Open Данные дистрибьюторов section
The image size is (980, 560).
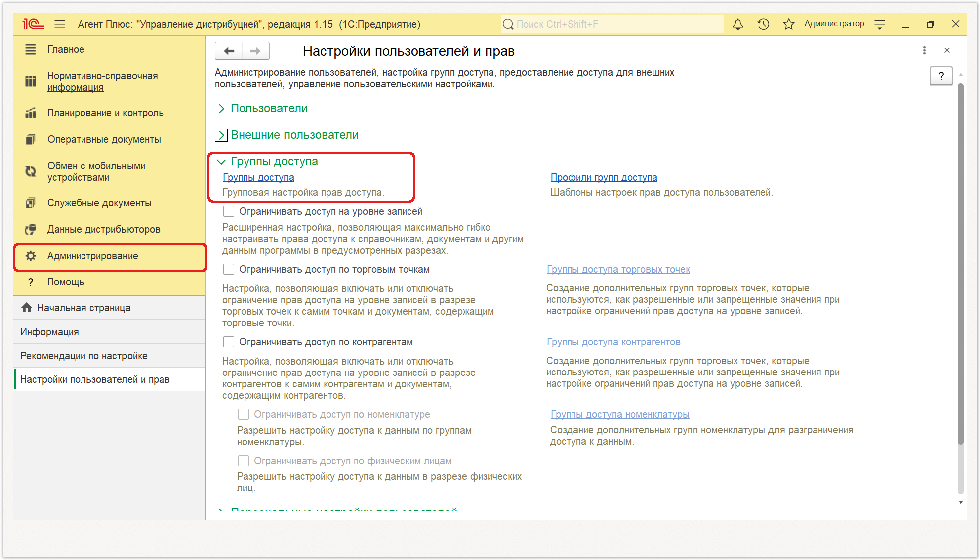(103, 229)
